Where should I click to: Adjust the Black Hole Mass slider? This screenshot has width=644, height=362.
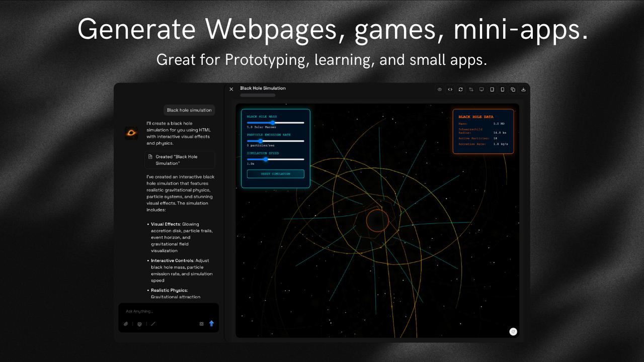click(x=276, y=122)
